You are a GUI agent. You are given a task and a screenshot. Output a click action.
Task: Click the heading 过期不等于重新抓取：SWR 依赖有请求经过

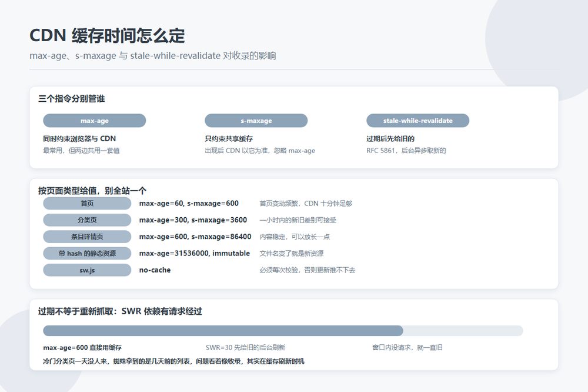click(120, 311)
